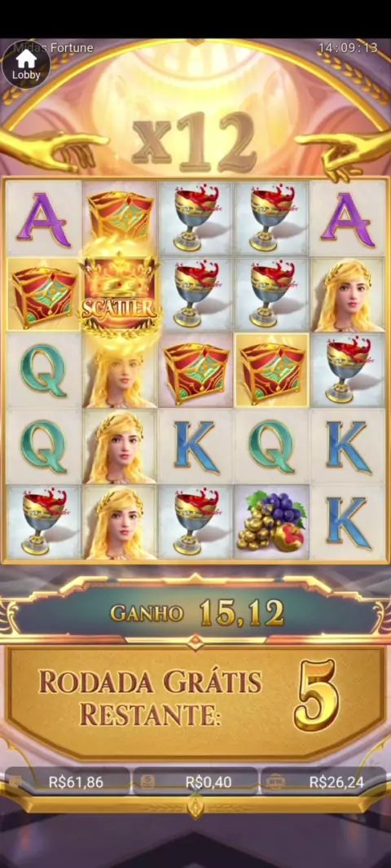Select the wine goblet in the bottom-left corner
The width and height of the screenshot is (391, 868).
pos(44,521)
